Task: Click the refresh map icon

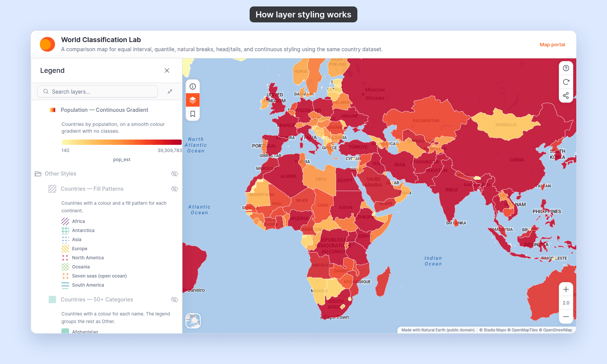Action: pos(566,82)
